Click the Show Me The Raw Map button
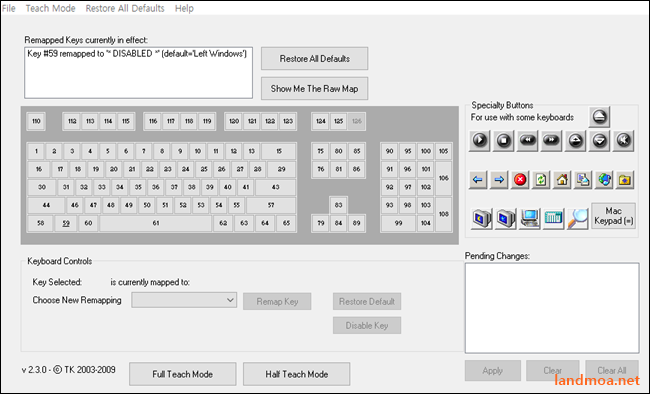The height and width of the screenshot is (394, 650). [314, 88]
